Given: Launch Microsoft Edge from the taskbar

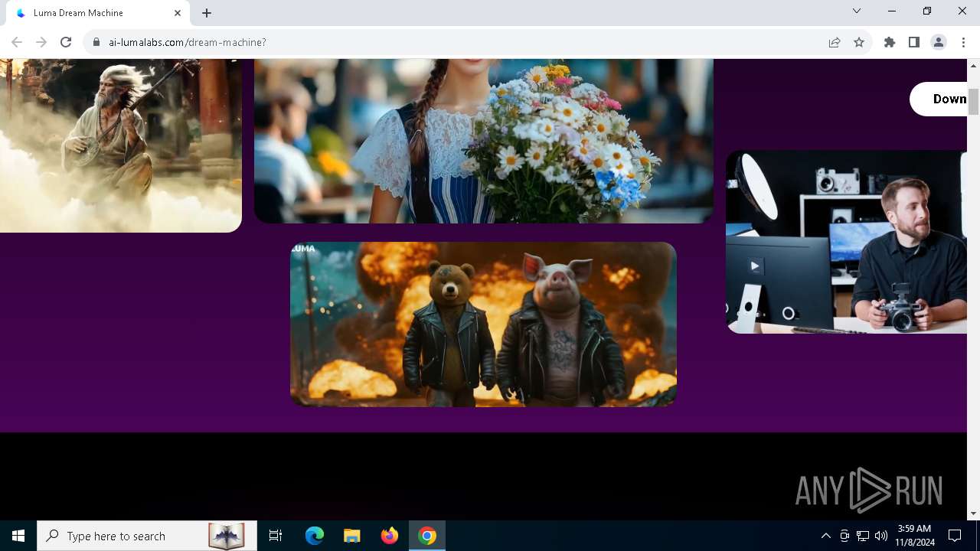Looking at the screenshot, I should coord(315,536).
